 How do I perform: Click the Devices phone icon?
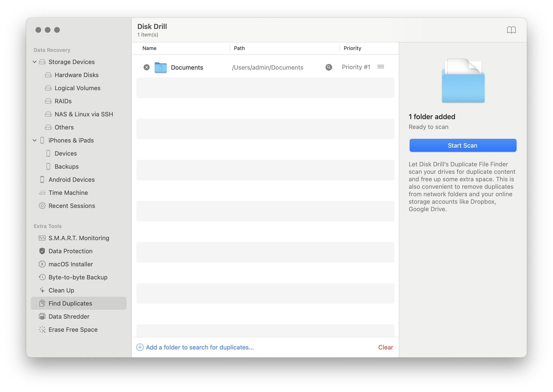click(x=48, y=153)
